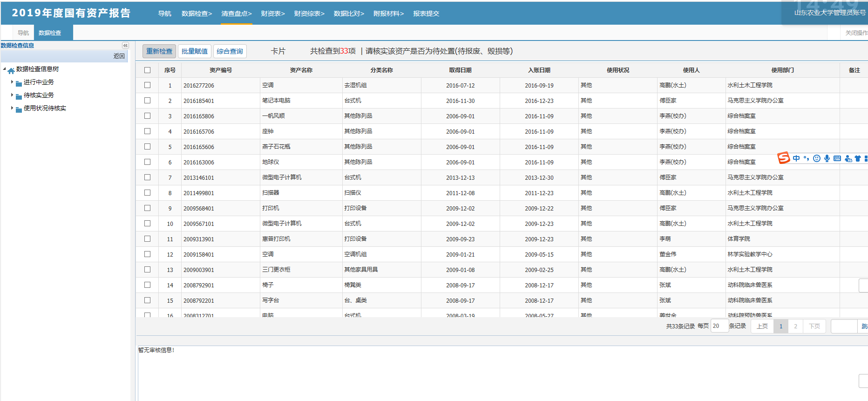Go to page 2 of records

[x=795, y=326]
